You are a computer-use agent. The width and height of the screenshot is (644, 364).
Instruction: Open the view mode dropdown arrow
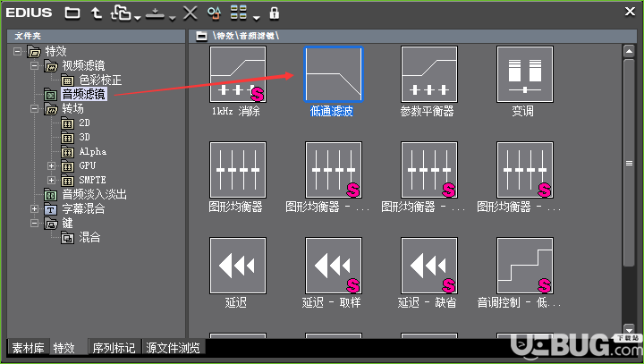tap(257, 18)
